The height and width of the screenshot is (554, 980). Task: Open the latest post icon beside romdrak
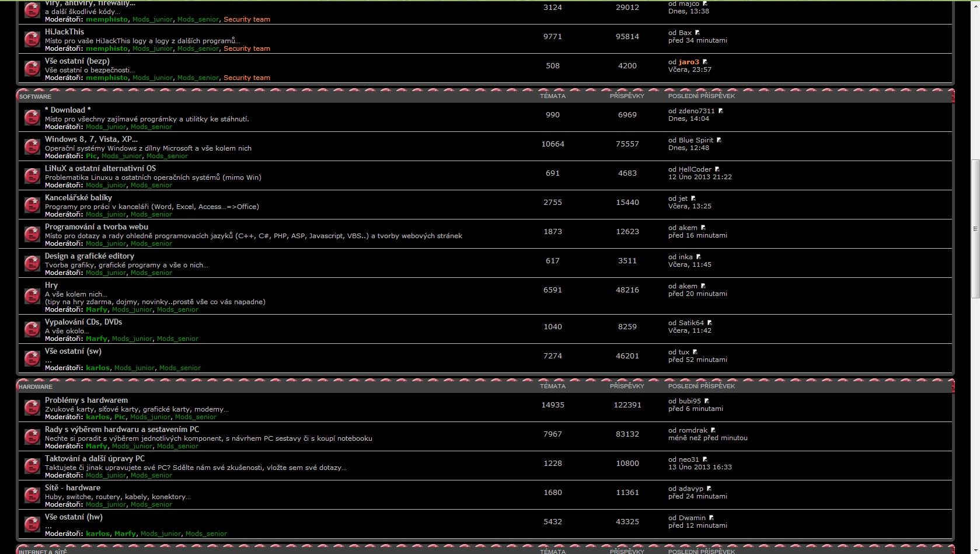713,430
